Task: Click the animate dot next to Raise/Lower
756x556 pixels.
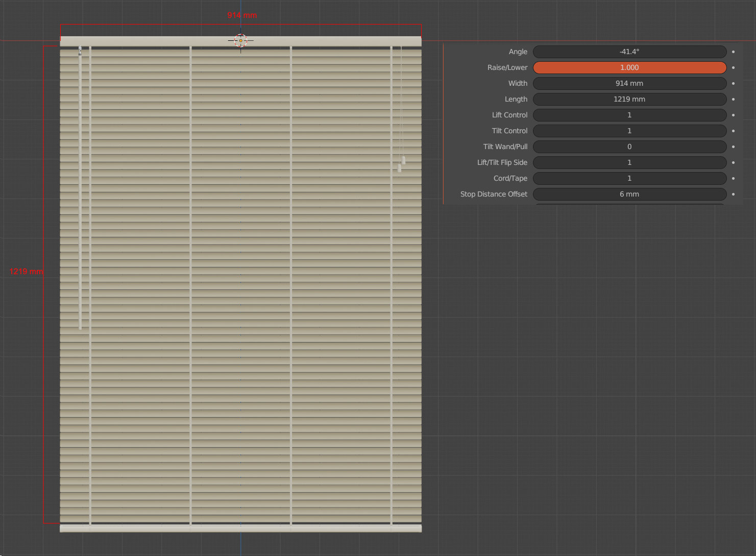Action: (734, 67)
